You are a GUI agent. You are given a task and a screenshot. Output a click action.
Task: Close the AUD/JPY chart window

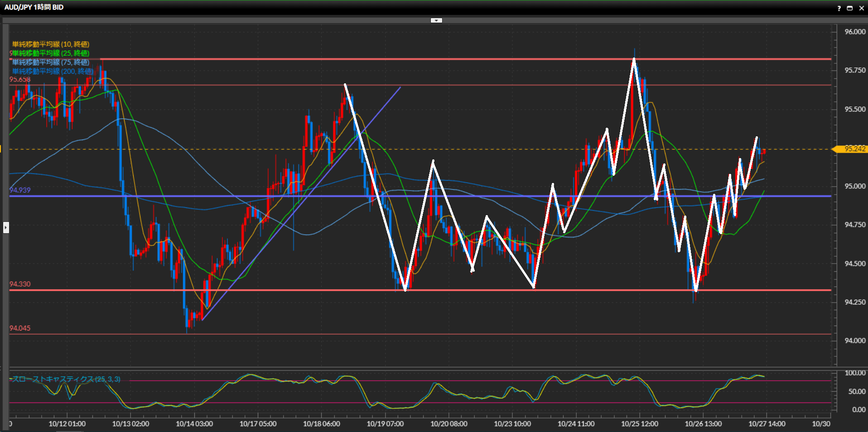coord(861,8)
